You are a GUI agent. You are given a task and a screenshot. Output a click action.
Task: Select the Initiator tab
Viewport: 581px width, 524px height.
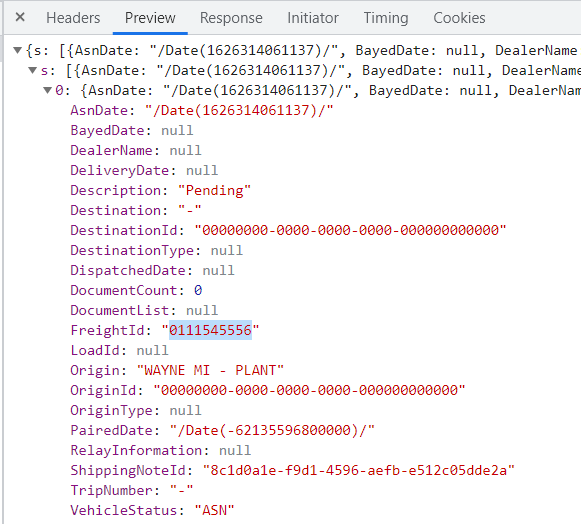[313, 18]
